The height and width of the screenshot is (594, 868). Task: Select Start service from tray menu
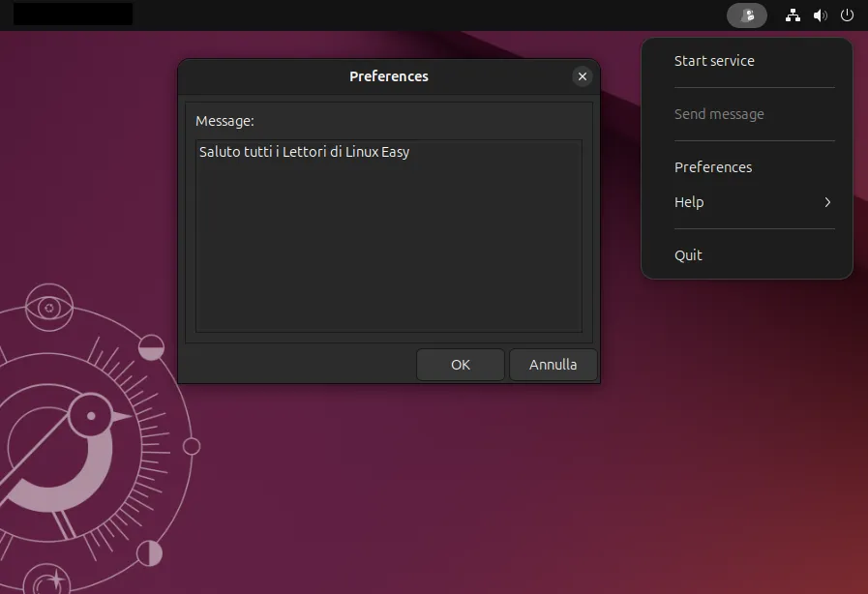click(714, 61)
